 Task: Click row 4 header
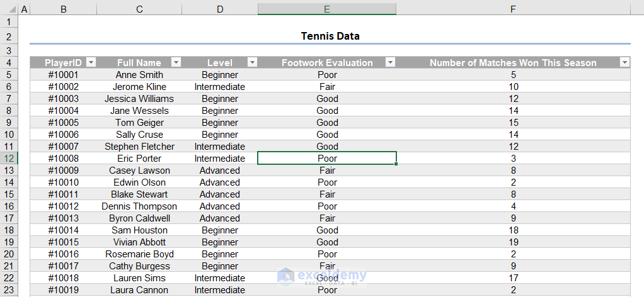9,62
